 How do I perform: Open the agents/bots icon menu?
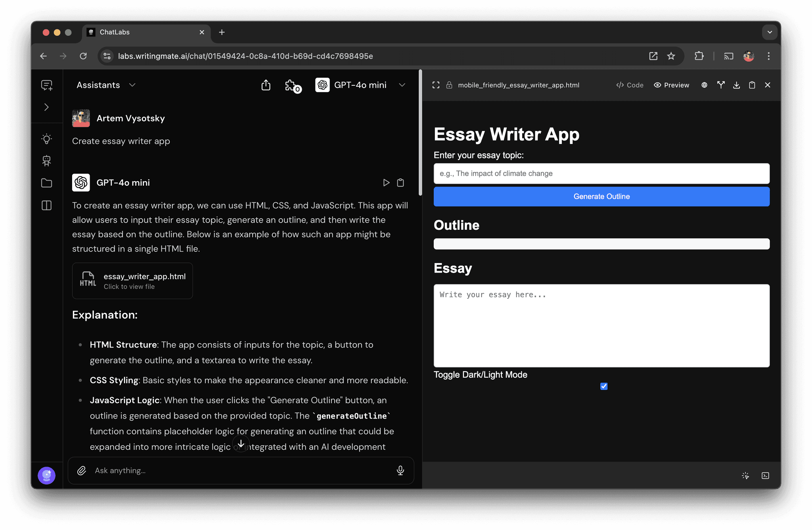(47, 161)
